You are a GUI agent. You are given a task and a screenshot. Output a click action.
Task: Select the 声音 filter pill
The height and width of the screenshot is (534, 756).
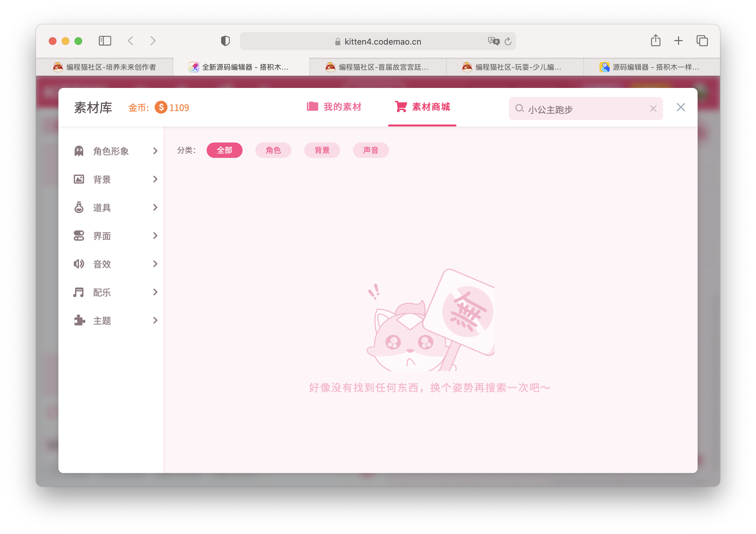pyautogui.click(x=371, y=151)
